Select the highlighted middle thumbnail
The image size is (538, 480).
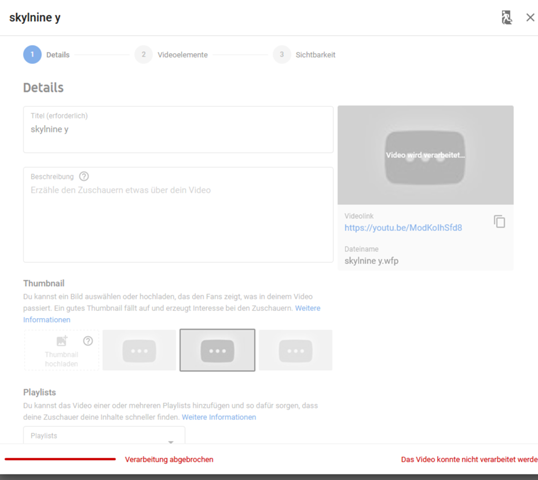(x=218, y=350)
